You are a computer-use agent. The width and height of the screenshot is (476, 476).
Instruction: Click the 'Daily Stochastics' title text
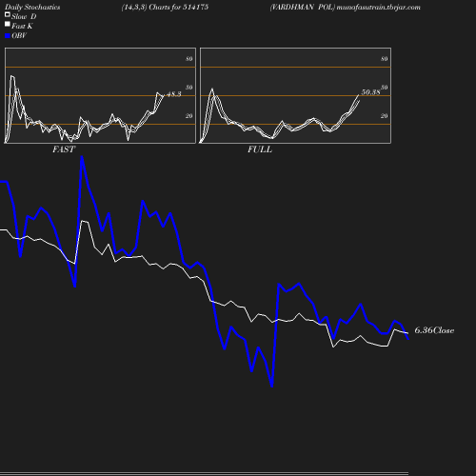[x=32, y=7]
